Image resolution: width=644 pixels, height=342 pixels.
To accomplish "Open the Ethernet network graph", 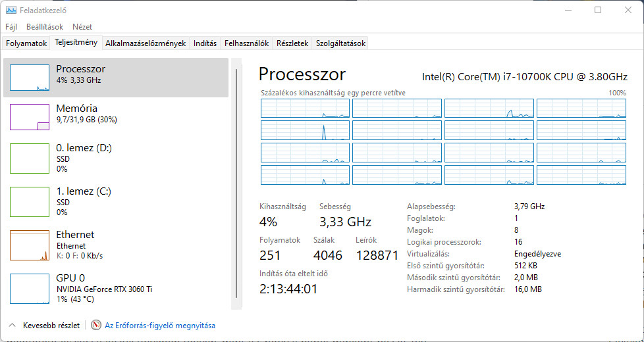I will pos(30,245).
